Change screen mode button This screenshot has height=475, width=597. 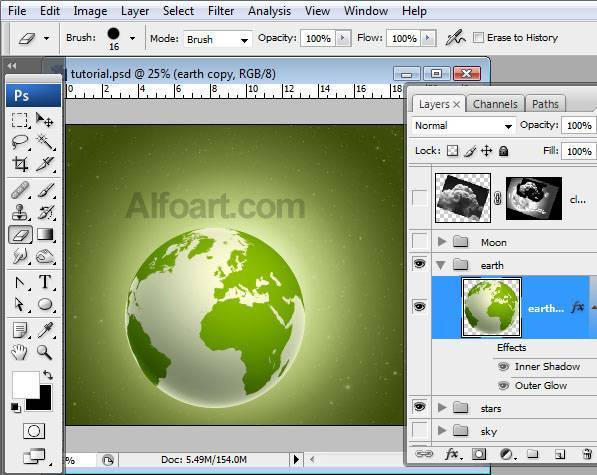(35, 456)
